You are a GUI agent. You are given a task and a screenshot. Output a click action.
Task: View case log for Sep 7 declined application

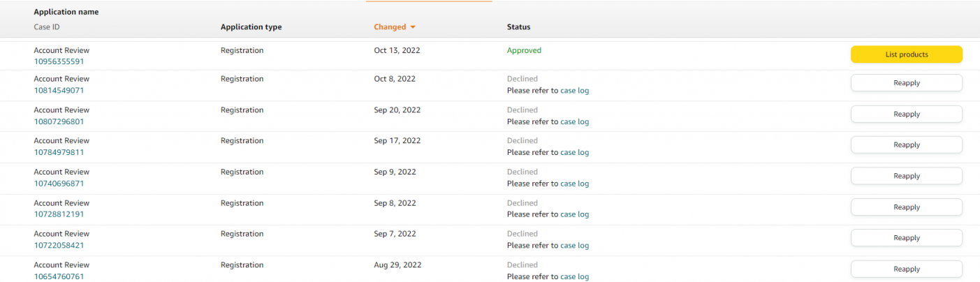point(574,246)
